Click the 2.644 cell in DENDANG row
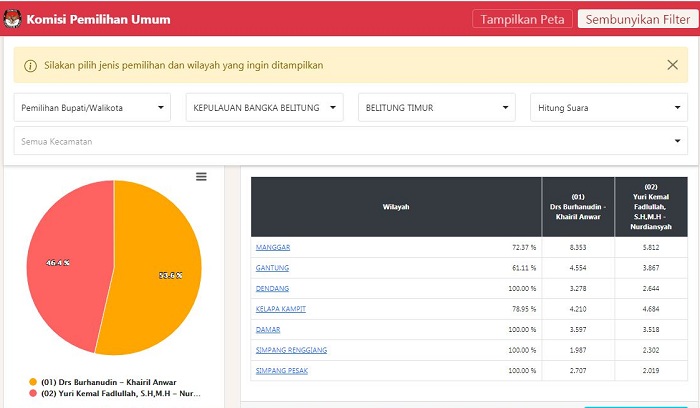 tap(651, 288)
